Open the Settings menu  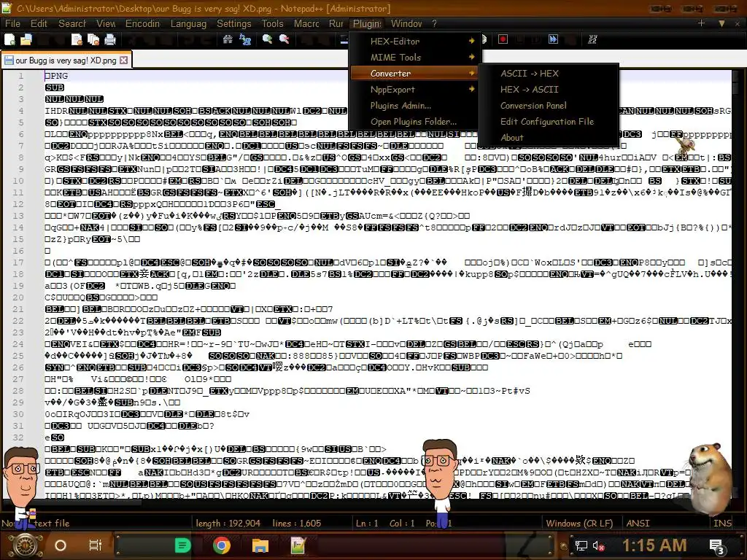point(233,23)
